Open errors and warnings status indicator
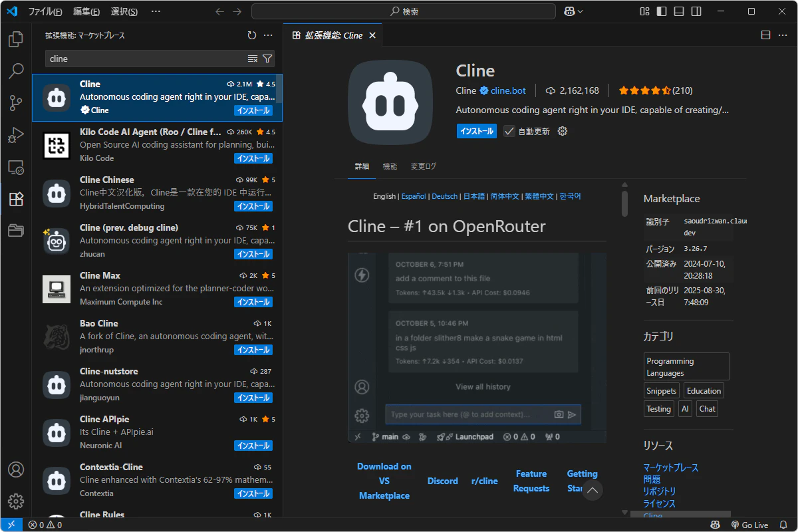The image size is (798, 532). pyautogui.click(x=45, y=525)
